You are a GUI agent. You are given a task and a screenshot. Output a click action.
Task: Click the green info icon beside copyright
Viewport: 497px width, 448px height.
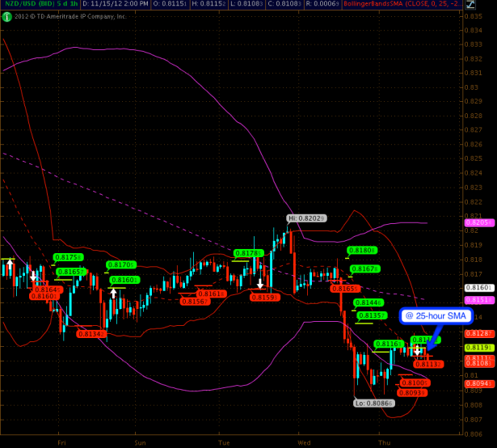pos(6,15)
